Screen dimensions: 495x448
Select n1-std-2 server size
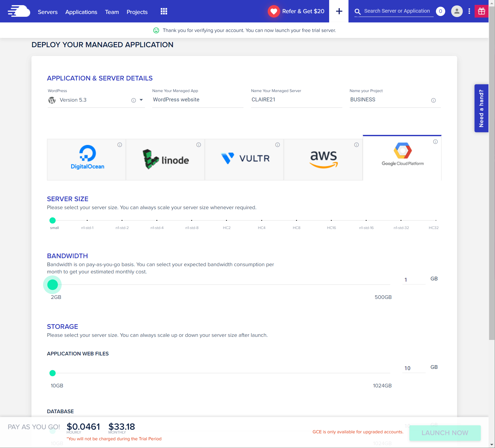tap(122, 228)
